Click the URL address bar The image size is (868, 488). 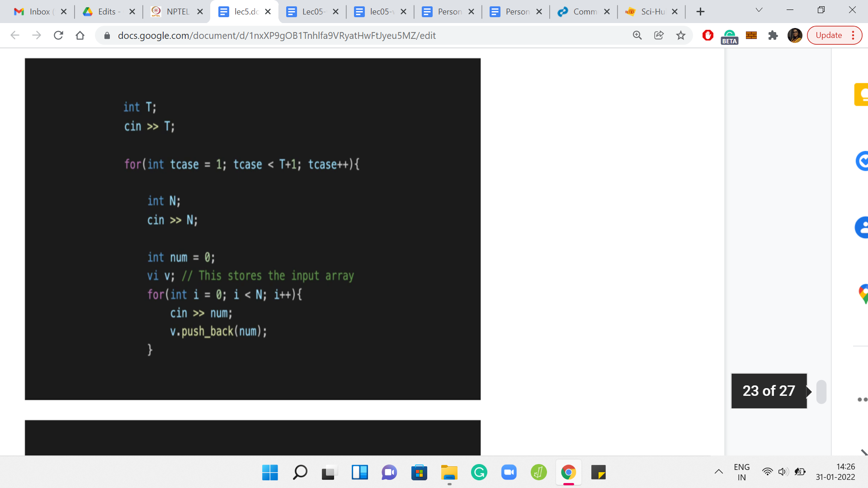tap(362, 35)
